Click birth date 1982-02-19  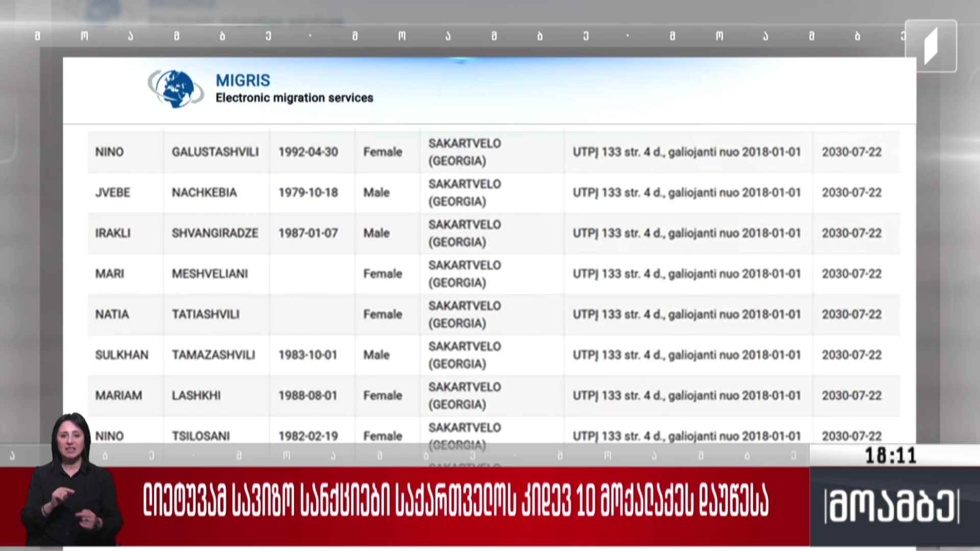pos(308,436)
